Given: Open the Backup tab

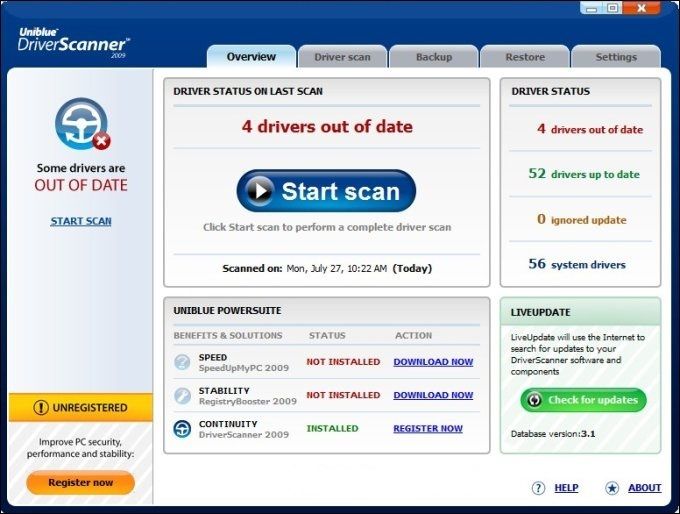Looking at the screenshot, I should click(434, 57).
